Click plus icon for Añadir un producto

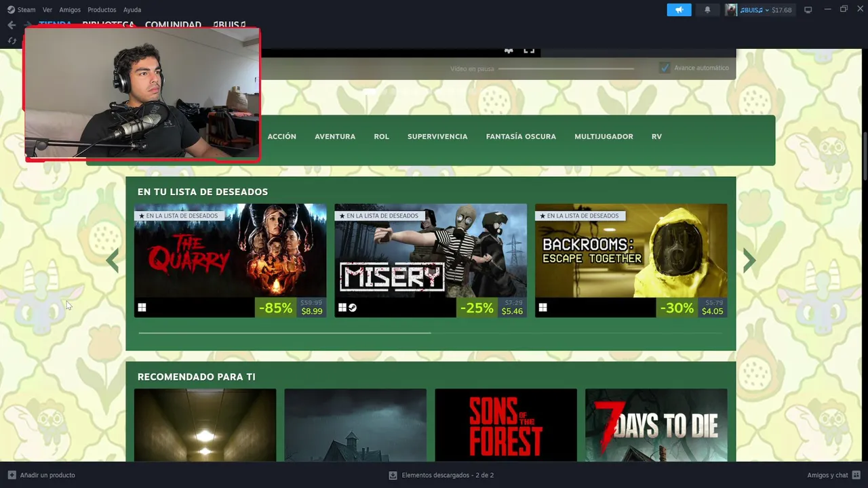12,475
